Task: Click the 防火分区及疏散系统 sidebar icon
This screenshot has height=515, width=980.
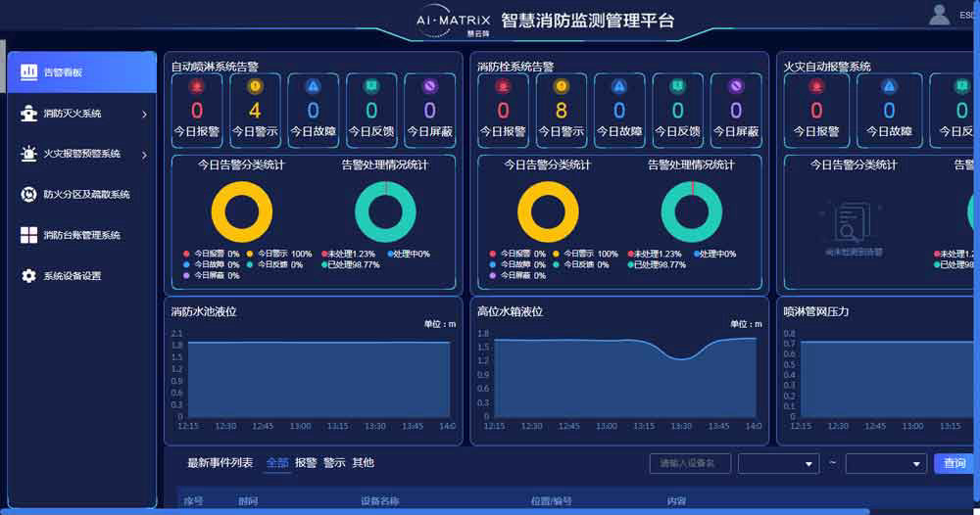Action: (x=28, y=195)
